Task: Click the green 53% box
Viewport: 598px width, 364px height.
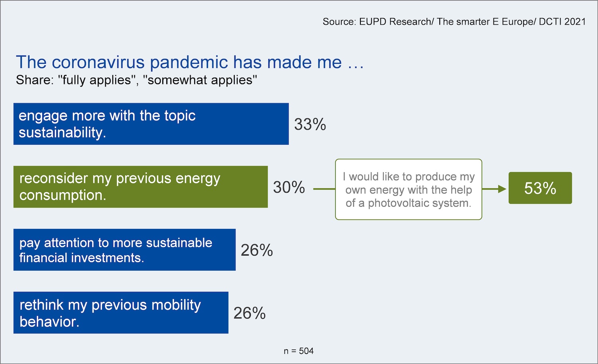Action: pos(540,188)
